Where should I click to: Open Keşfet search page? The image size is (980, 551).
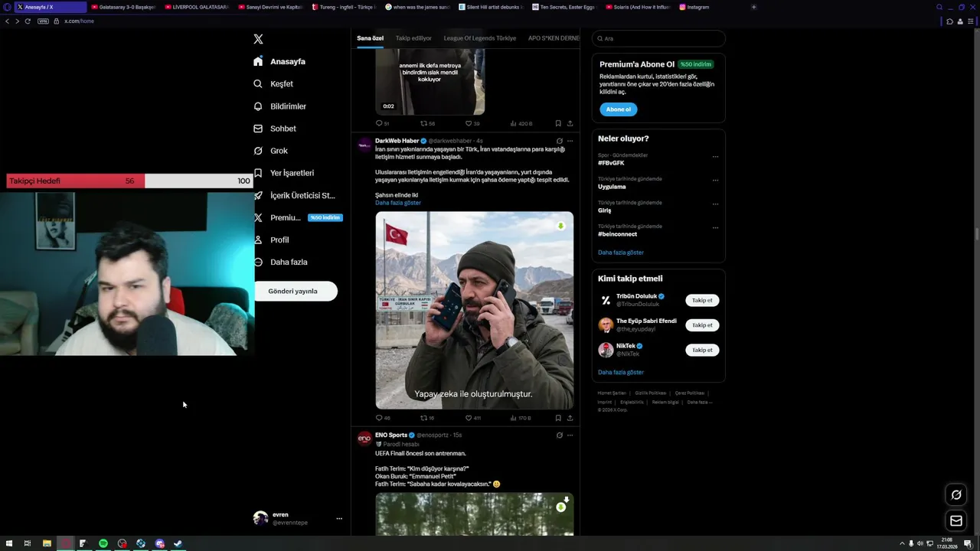273,83
